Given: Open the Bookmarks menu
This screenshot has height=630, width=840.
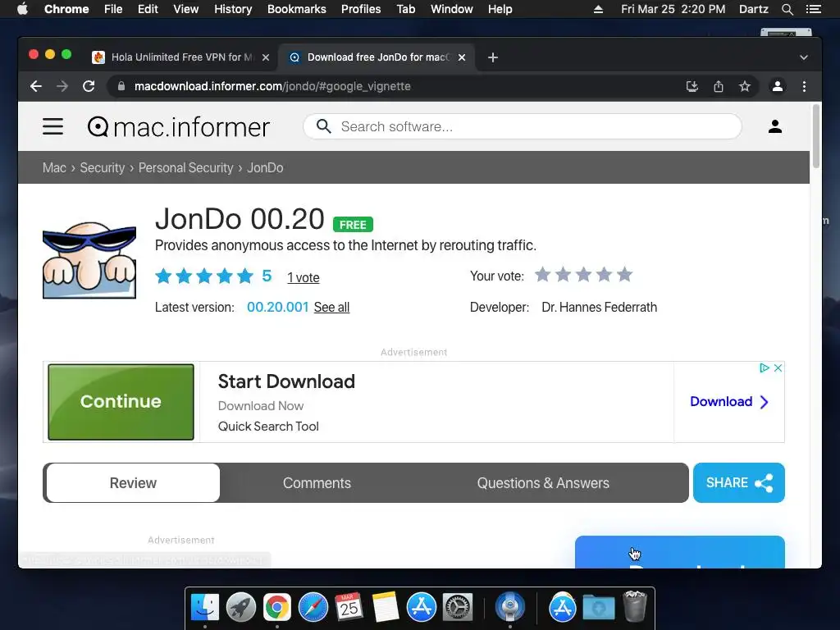Looking at the screenshot, I should pyautogui.click(x=296, y=9).
